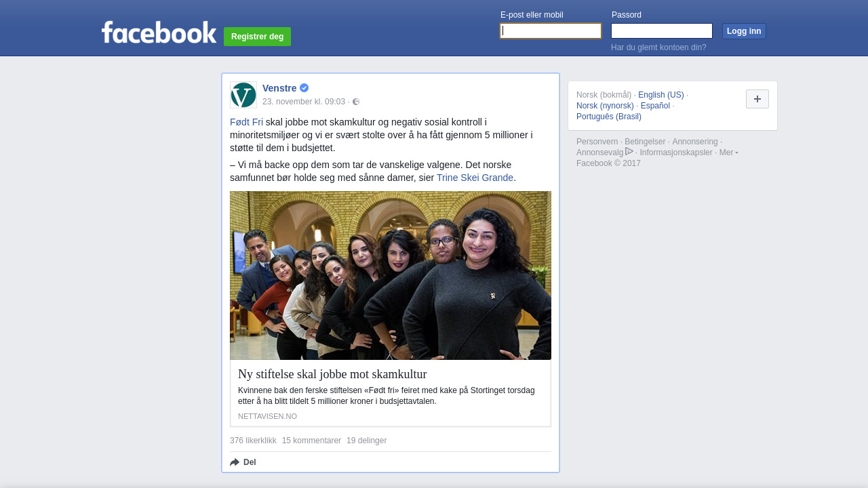868x488 pixels.
Task: Click the verified badge next to Venstre
Action: (304, 88)
